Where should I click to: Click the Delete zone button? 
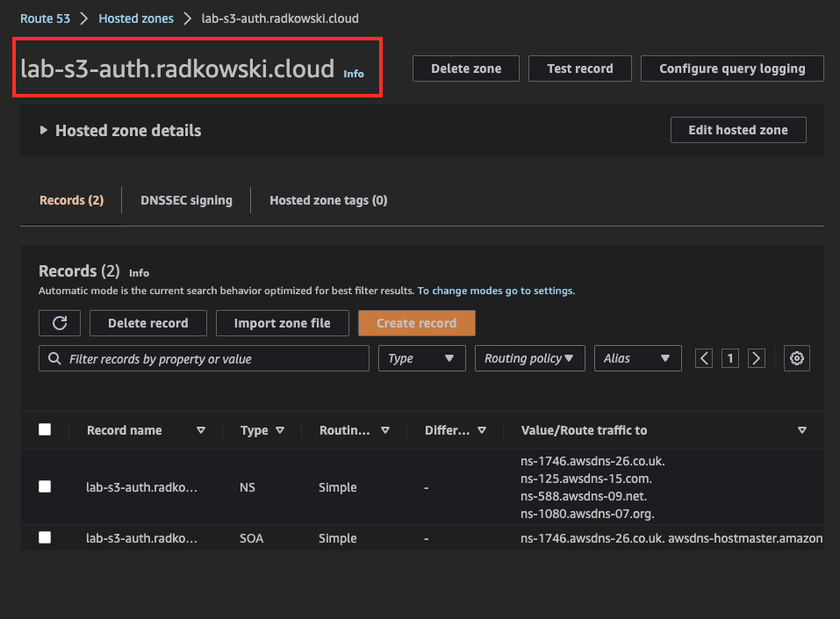coord(466,68)
